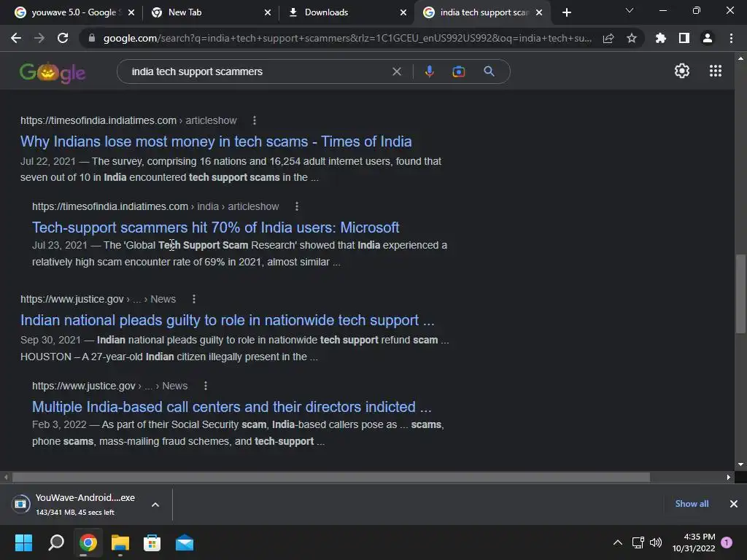Open the volume control in the tray
747x560 pixels.
[656, 542]
